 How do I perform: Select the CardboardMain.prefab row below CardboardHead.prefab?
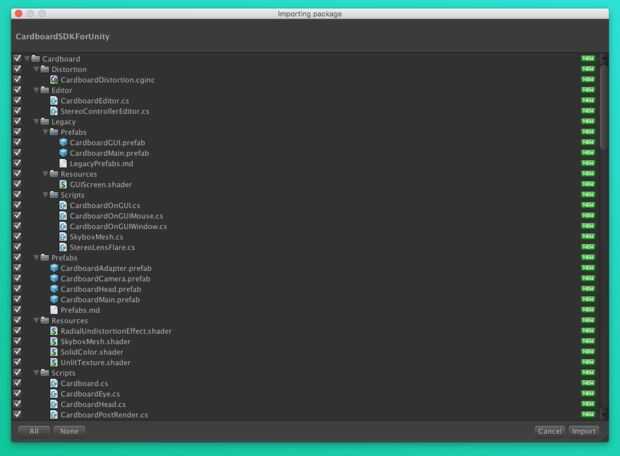click(304, 299)
